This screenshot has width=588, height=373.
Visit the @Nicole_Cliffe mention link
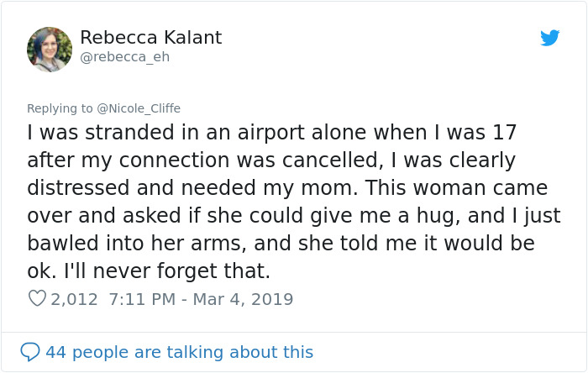139,108
